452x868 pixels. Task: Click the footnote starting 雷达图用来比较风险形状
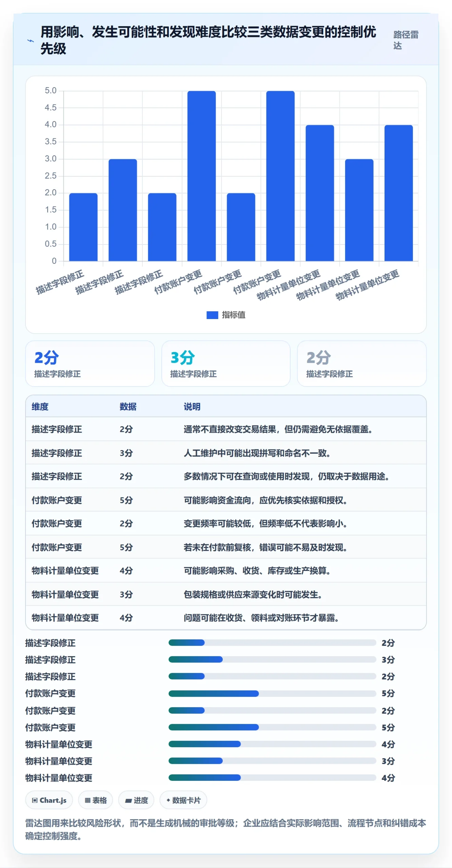click(x=225, y=829)
